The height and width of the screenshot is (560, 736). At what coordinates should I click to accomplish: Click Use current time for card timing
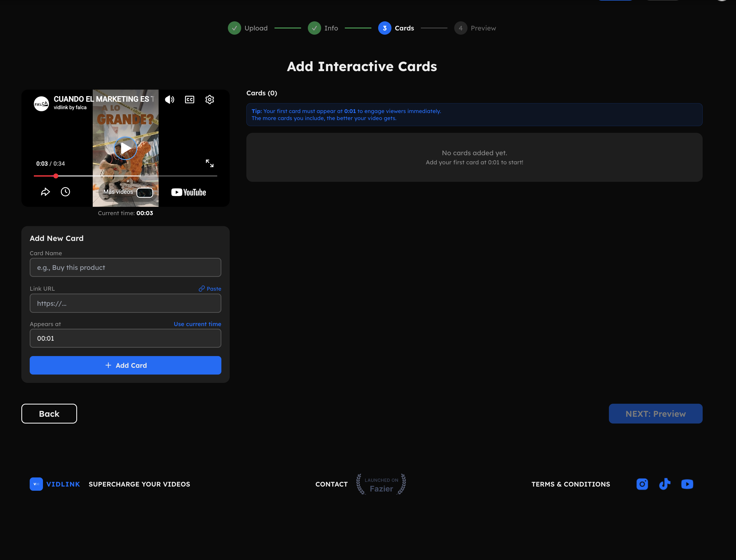tap(197, 324)
